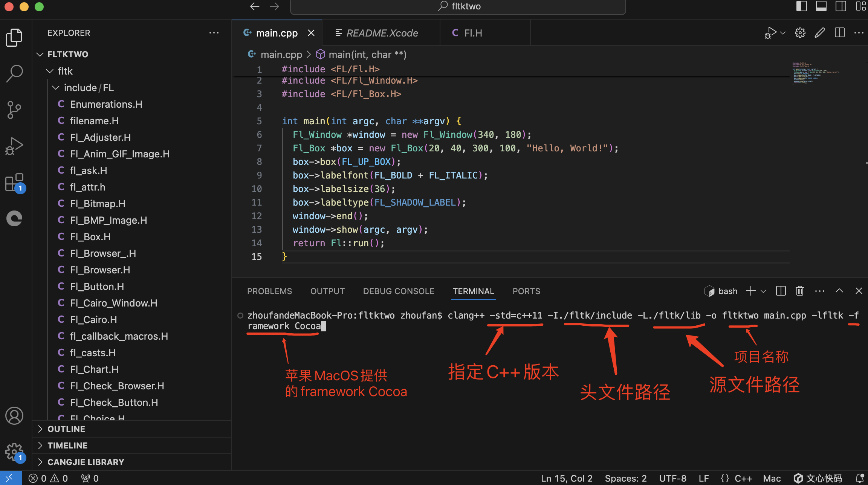
Task: Change indentation via Spaces: 2
Action: pos(626,478)
